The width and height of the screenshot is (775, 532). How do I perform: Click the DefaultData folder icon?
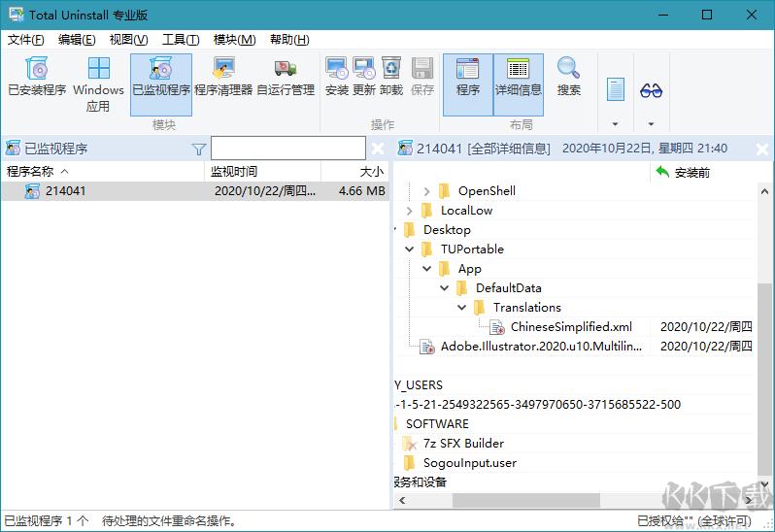click(x=461, y=288)
